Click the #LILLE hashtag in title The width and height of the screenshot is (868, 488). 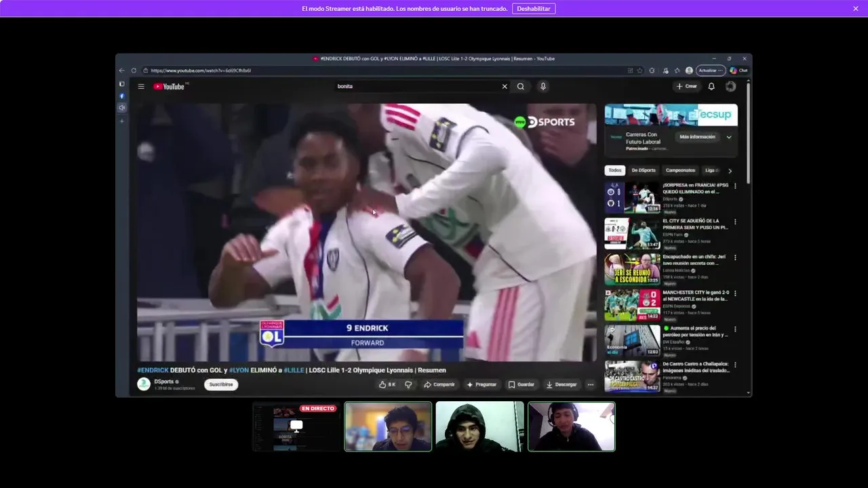[x=294, y=370]
